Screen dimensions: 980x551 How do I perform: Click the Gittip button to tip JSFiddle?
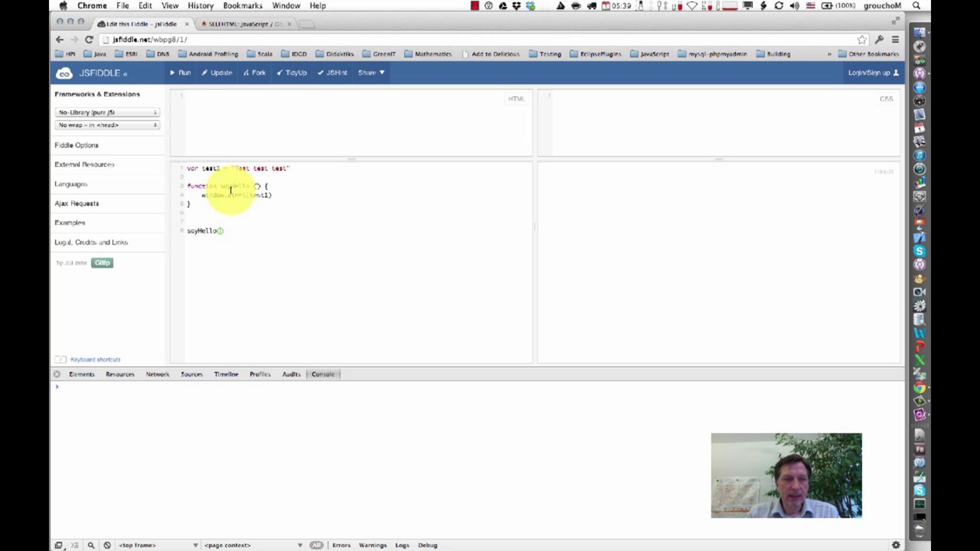tap(102, 262)
